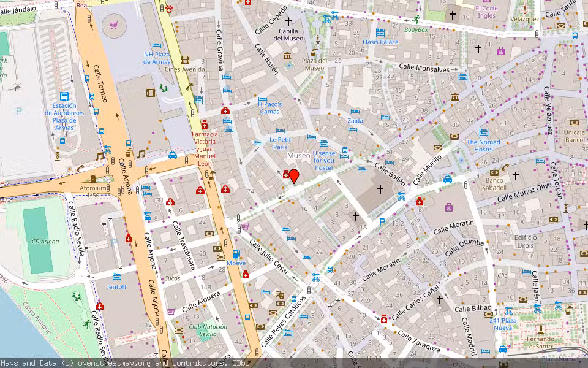Image resolution: width=588 pixels, height=368 pixels.
Task: Click the El Corte Inglés store label
Action: click(x=486, y=12)
